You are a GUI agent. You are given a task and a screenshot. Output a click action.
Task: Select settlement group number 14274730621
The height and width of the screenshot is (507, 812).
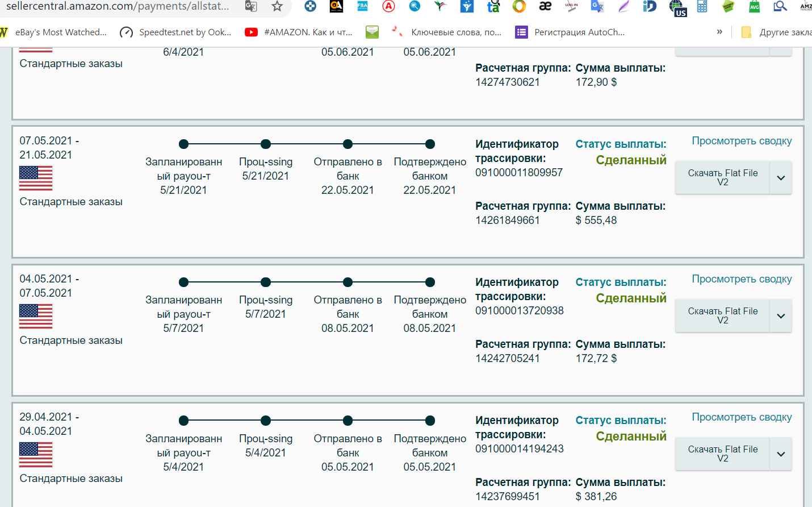(x=508, y=82)
